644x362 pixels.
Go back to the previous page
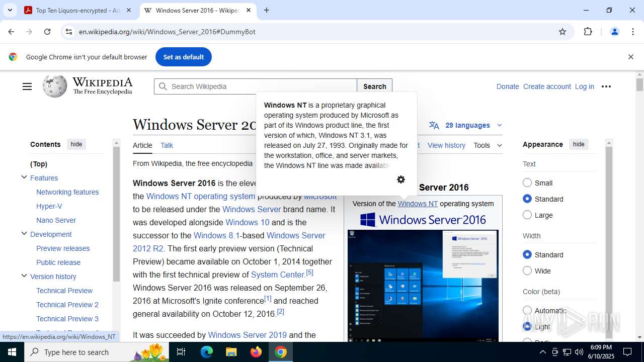point(11,32)
